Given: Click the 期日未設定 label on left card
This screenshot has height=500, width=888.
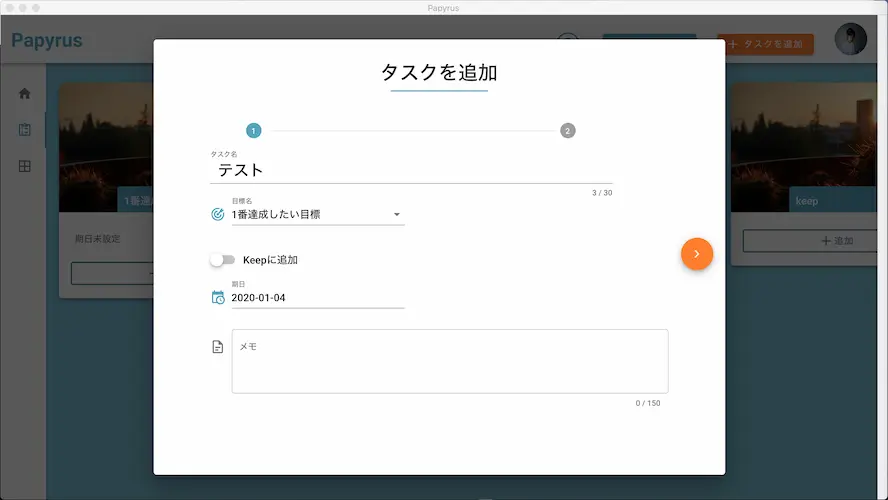Looking at the screenshot, I should coord(97,239).
